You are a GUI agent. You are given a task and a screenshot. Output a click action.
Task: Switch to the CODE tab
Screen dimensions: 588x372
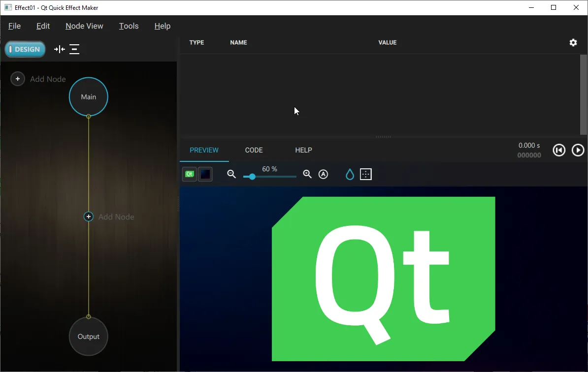click(x=254, y=150)
